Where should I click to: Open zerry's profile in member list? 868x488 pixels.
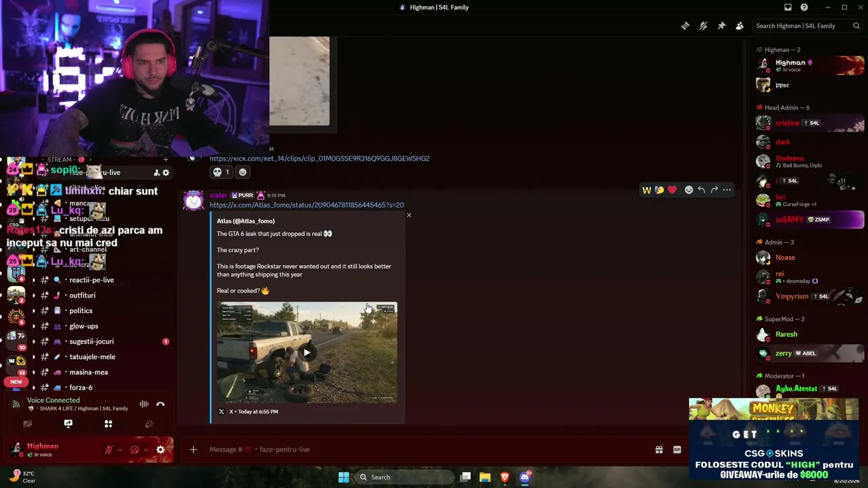click(x=810, y=353)
